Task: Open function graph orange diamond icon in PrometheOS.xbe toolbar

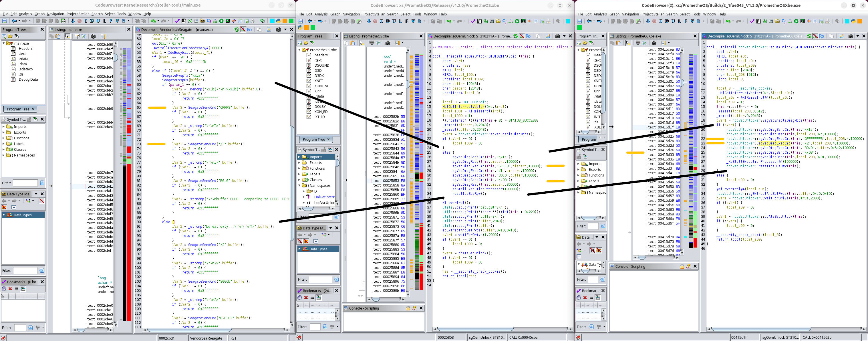Action: point(529,21)
